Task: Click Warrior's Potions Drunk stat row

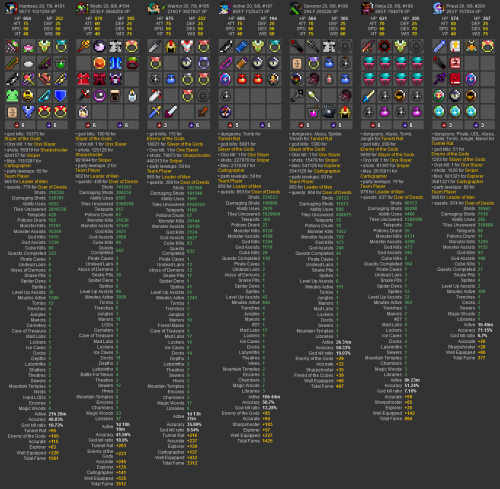Action: coord(174,216)
